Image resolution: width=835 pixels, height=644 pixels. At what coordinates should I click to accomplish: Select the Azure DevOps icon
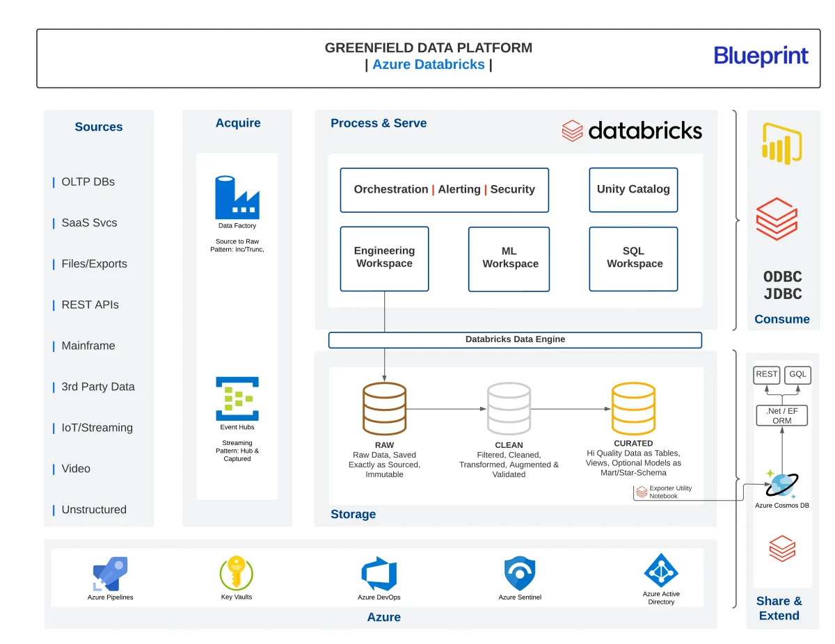379,574
